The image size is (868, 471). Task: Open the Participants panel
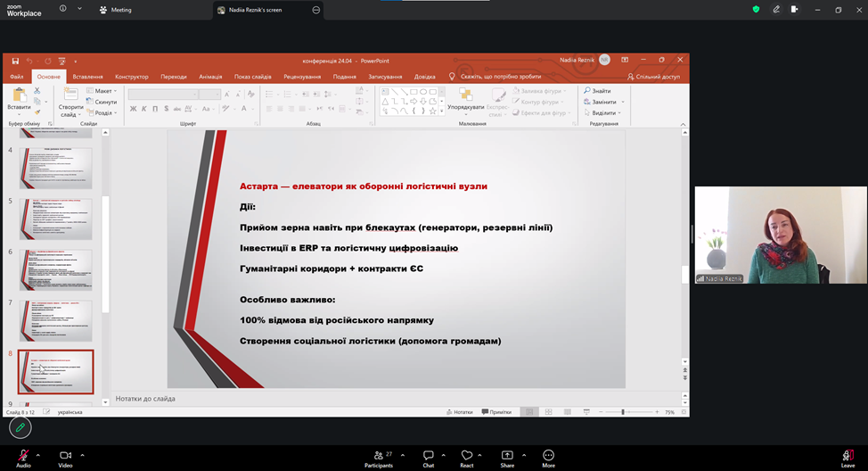[378, 455]
